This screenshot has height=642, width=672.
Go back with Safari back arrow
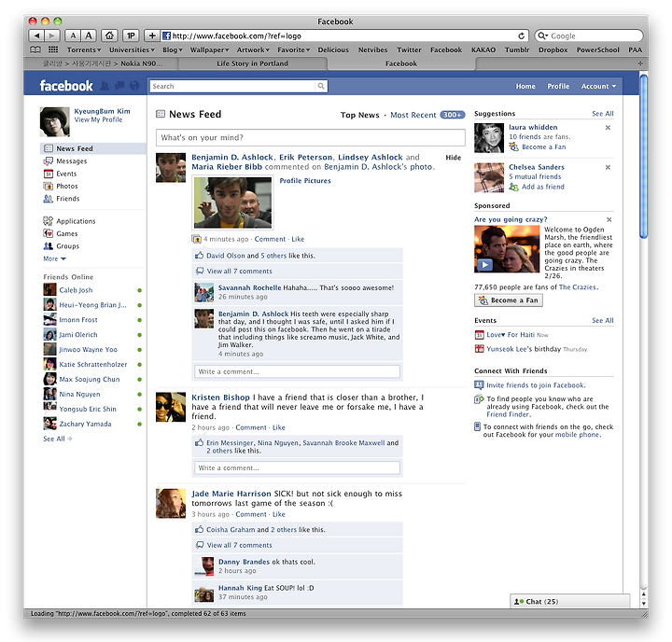pos(36,35)
